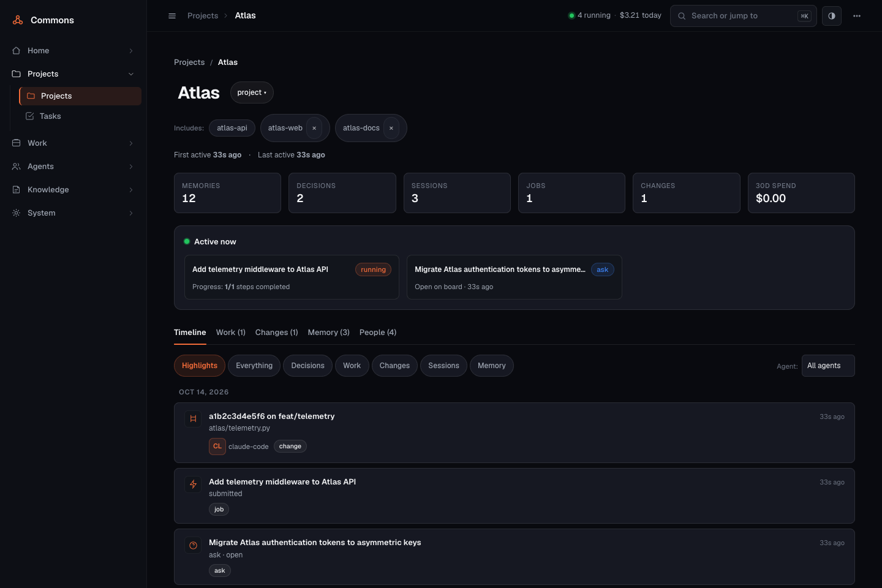Switch to the Changes (1) tab
This screenshot has height=588, width=882.
pos(277,333)
